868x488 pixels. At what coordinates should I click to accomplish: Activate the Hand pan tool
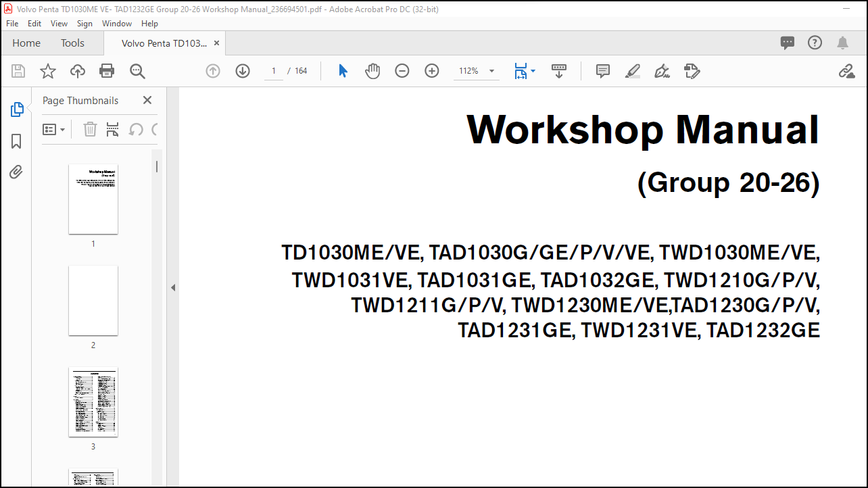click(372, 71)
